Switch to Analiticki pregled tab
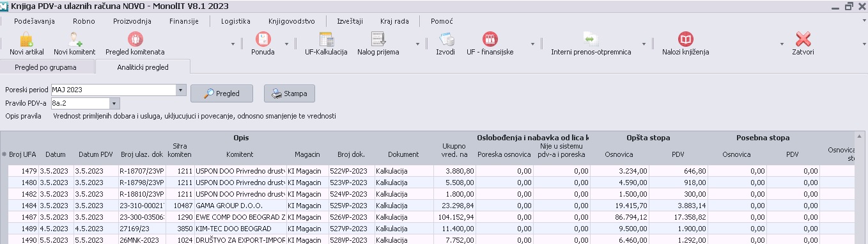Screen dimensions: 868x244 (x=143, y=67)
